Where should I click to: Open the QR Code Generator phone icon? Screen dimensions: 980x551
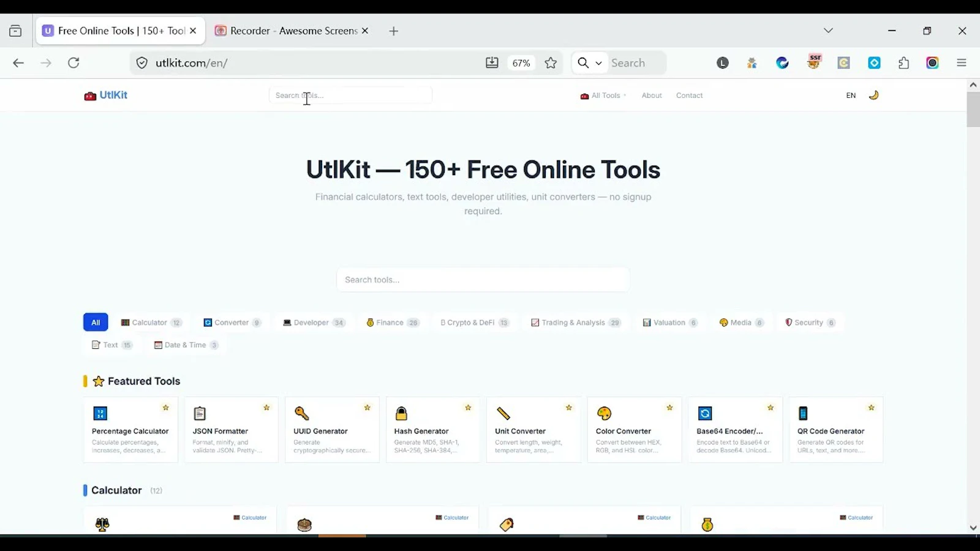(803, 414)
